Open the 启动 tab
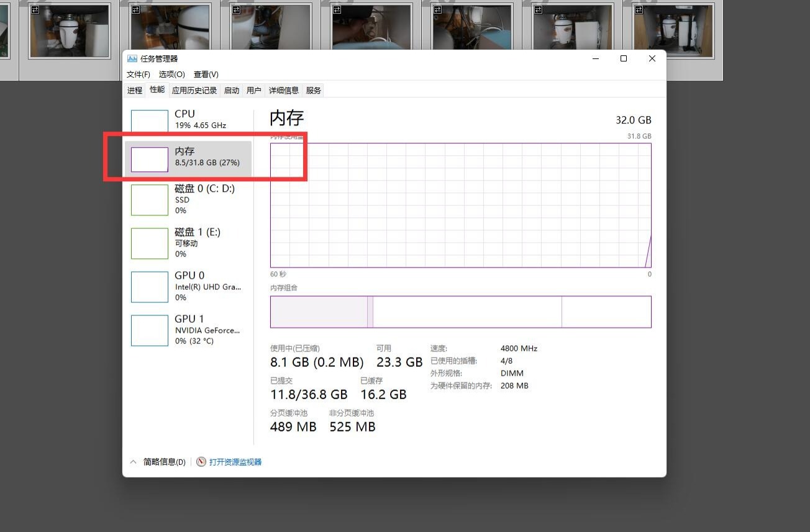The height and width of the screenshot is (532, 810). (x=231, y=90)
